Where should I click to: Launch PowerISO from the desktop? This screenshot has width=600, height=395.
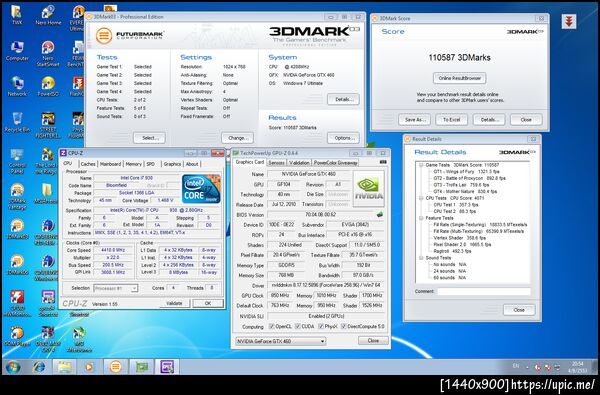click(x=48, y=86)
